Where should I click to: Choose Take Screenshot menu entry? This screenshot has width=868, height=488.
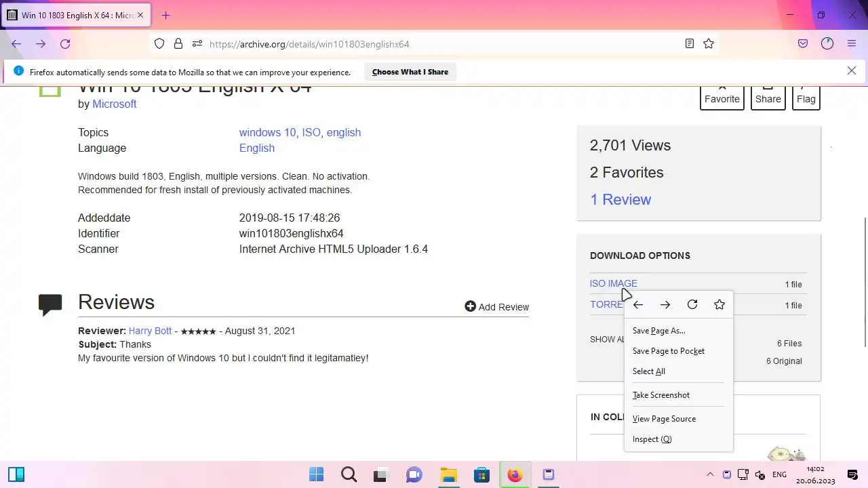point(678,395)
